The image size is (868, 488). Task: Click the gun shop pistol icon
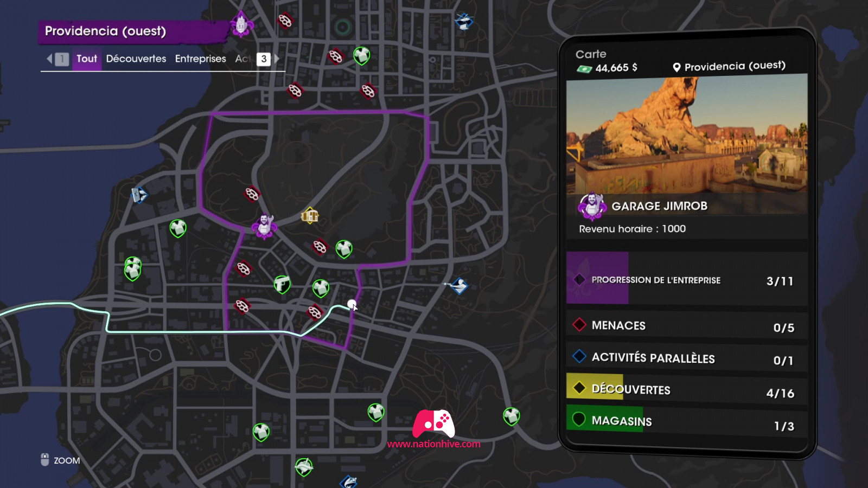pos(282,284)
